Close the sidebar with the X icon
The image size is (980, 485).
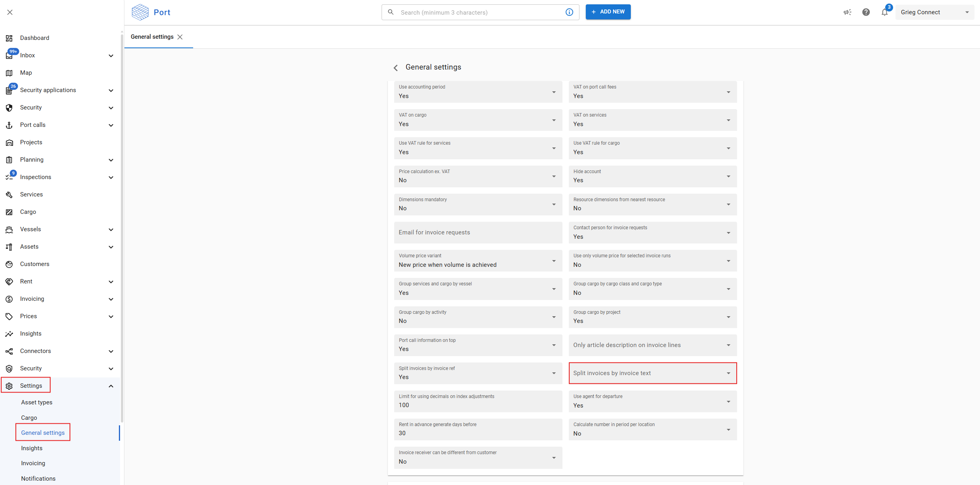coord(10,12)
